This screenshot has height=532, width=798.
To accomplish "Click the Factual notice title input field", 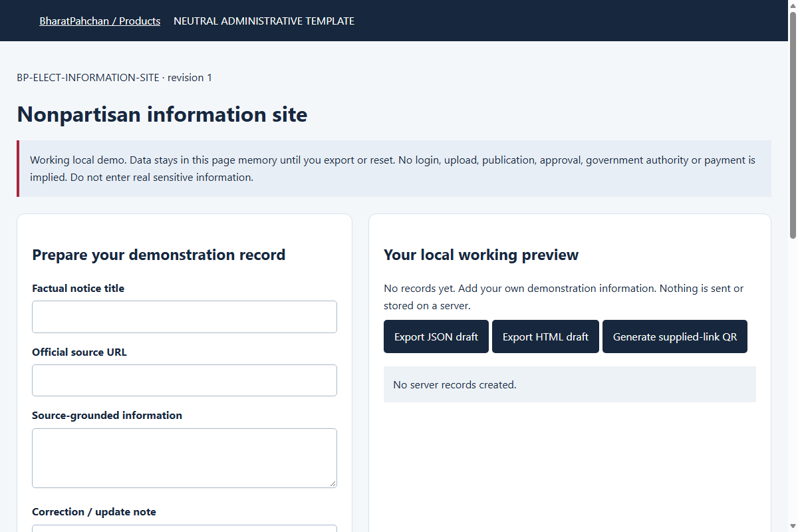I will pyautogui.click(x=184, y=317).
